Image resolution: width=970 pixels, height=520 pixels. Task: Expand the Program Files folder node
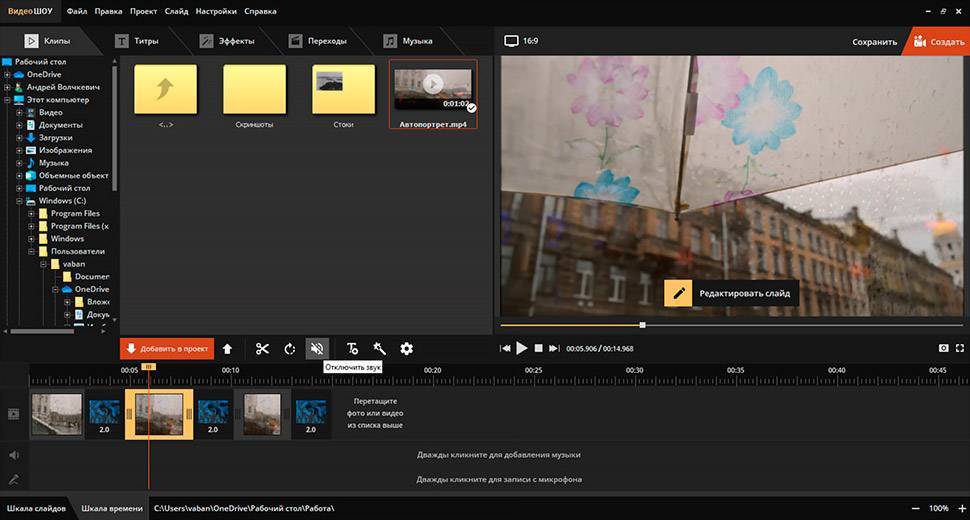(x=31, y=213)
